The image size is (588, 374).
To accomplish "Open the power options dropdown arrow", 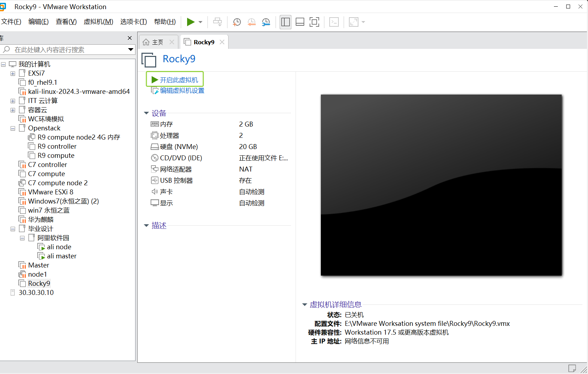I will coord(200,22).
